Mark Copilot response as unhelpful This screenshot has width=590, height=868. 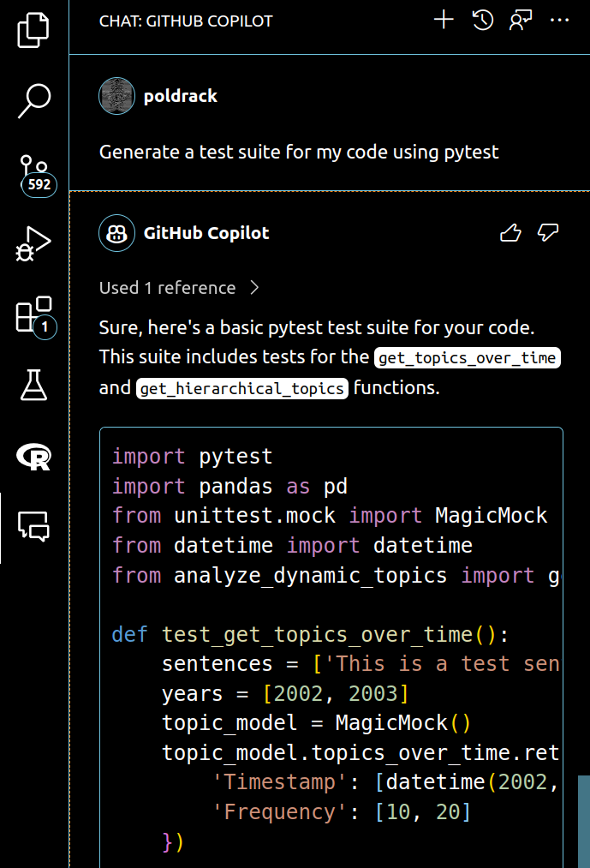548,233
